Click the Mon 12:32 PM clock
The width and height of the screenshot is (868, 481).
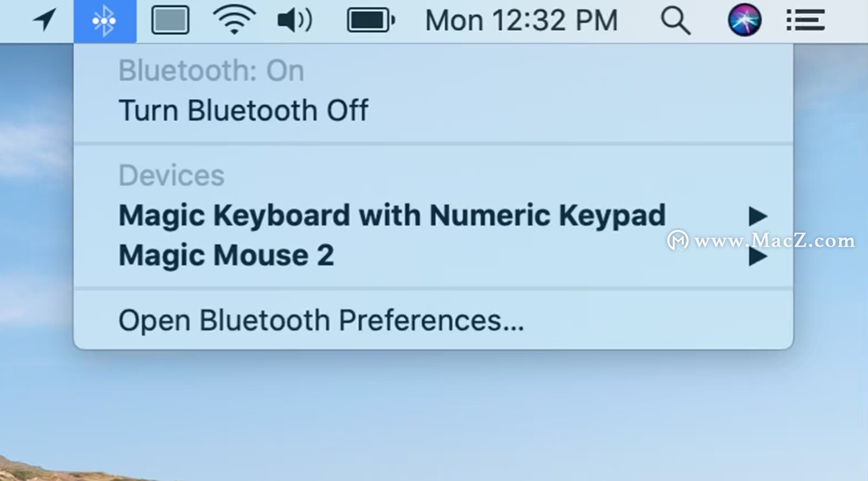(x=521, y=21)
